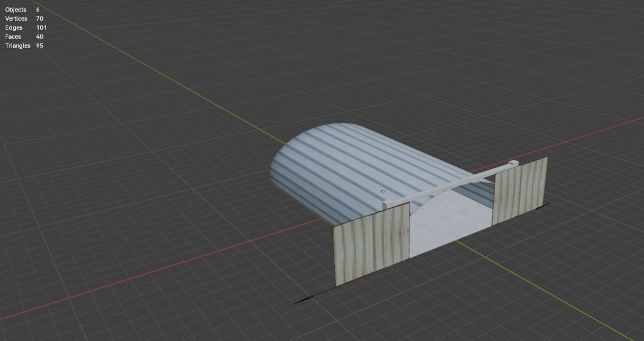
Task: Click the Faces 40 statistic
Action: [24, 37]
